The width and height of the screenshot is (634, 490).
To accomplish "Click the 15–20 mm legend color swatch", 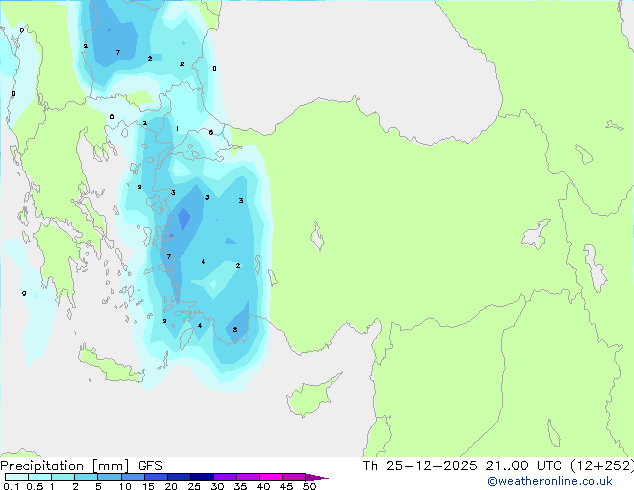I will pyautogui.click(x=156, y=477).
